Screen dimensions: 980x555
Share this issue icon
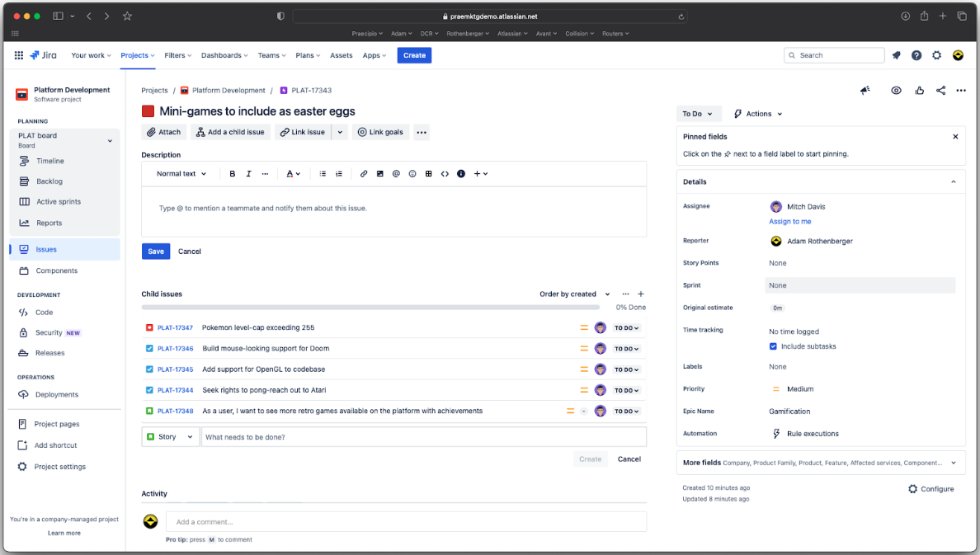coord(940,90)
